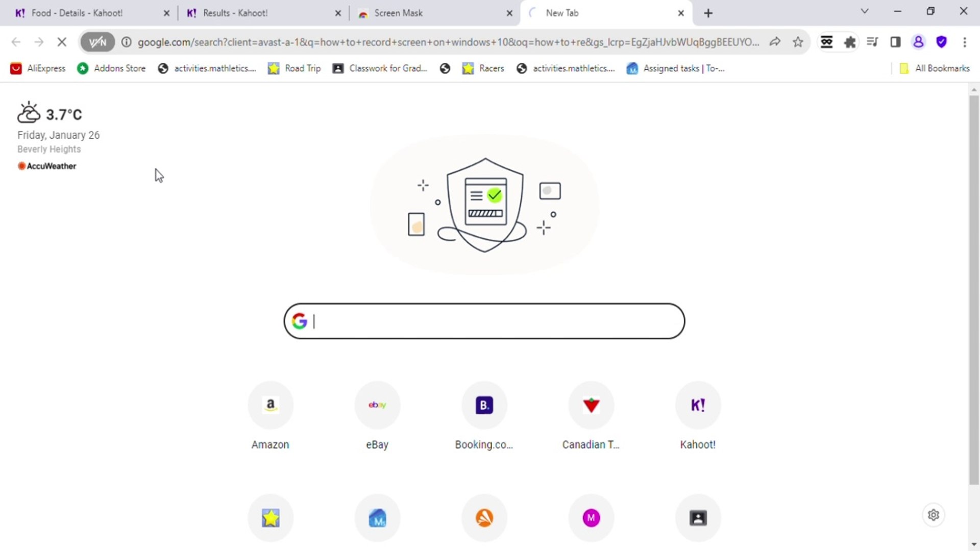Close the Screen Mask tab
Screen dimensions: 980x551
[x=509, y=13]
